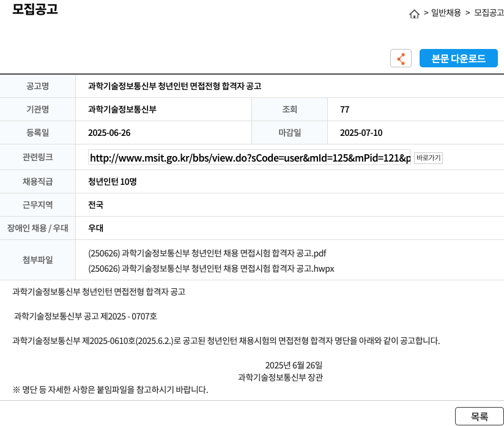Click the 장애인 채용 / 우대 label
The height and width of the screenshot is (426, 504).
(x=37, y=228)
